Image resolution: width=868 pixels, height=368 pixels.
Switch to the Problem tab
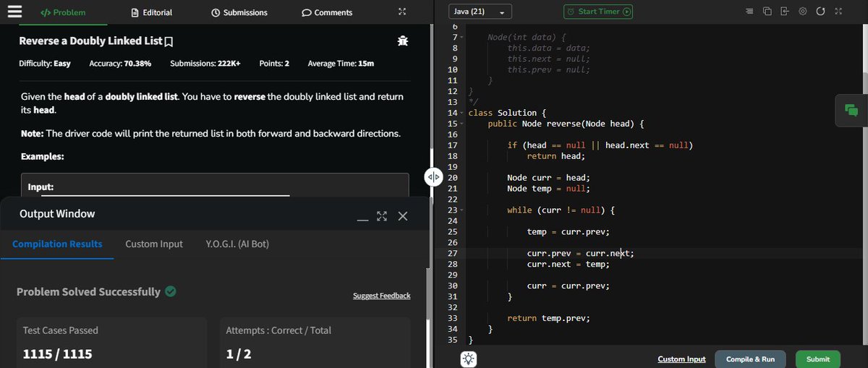[63, 12]
